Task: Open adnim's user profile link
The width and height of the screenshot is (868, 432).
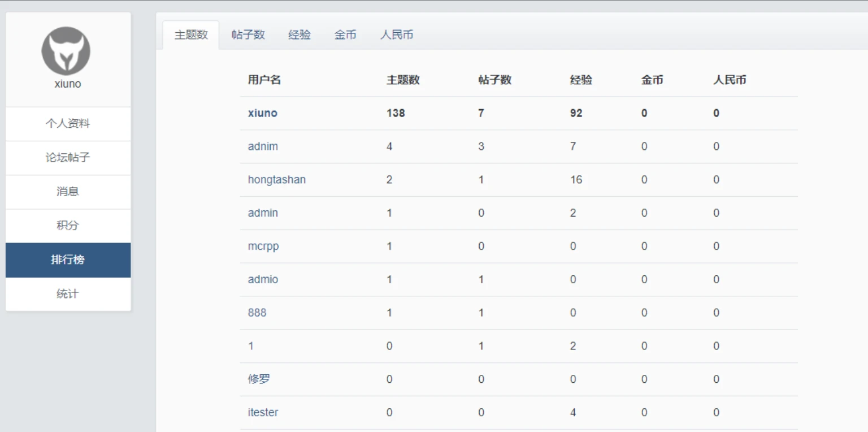Action: (x=262, y=146)
